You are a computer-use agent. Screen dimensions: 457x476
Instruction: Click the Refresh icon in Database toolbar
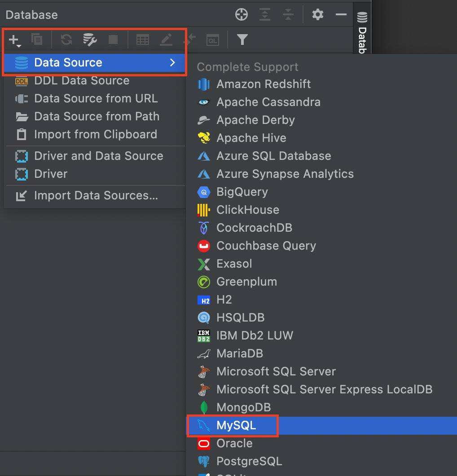pos(66,40)
